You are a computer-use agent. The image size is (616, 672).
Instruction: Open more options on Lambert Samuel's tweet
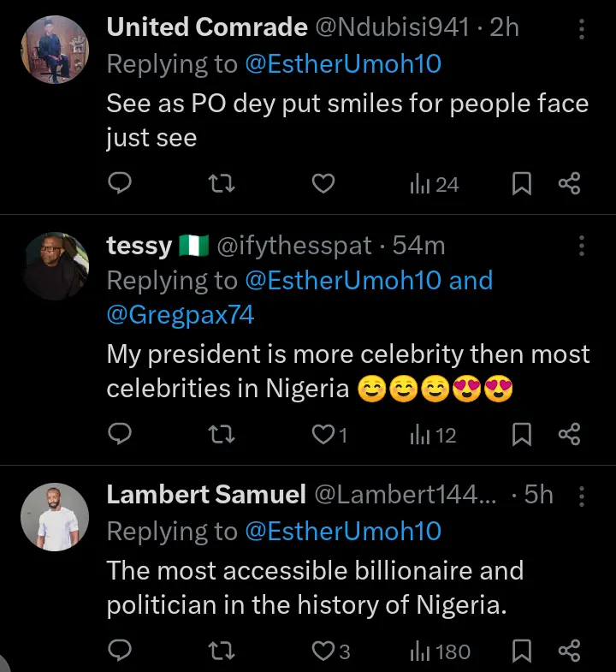click(x=582, y=496)
